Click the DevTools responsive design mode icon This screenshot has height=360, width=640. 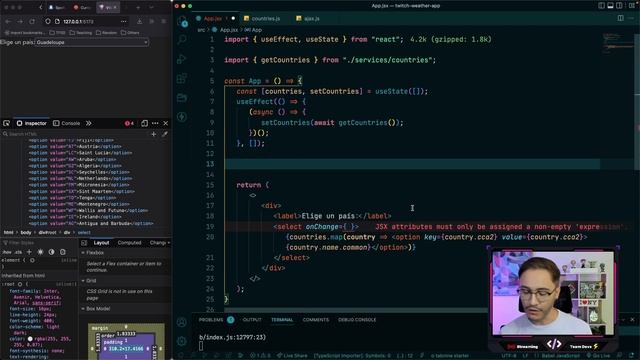(144, 123)
